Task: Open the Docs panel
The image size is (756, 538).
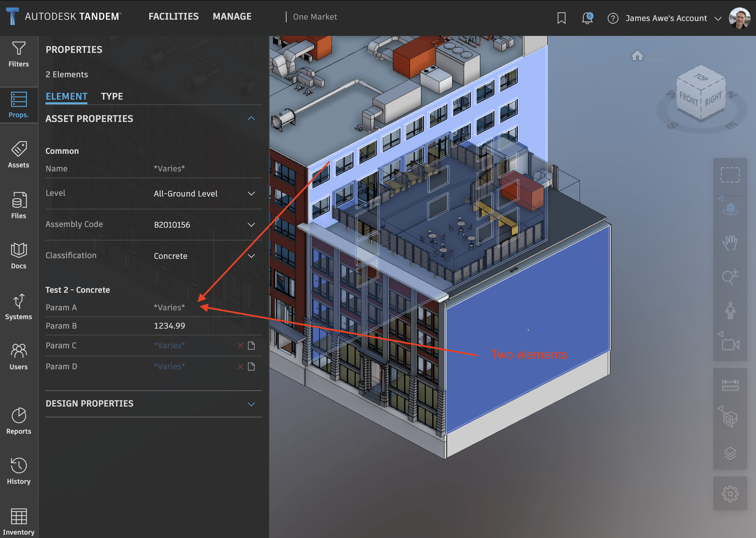Action: point(19,256)
